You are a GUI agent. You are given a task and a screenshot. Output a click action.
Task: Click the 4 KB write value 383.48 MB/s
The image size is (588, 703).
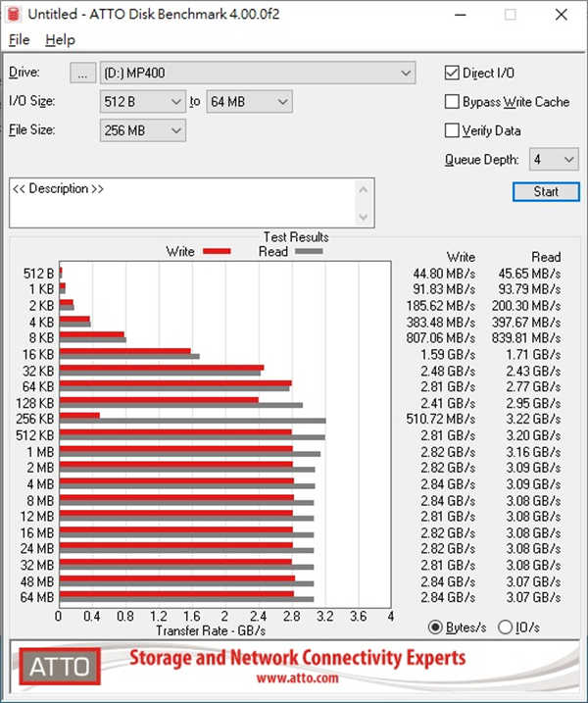(441, 323)
